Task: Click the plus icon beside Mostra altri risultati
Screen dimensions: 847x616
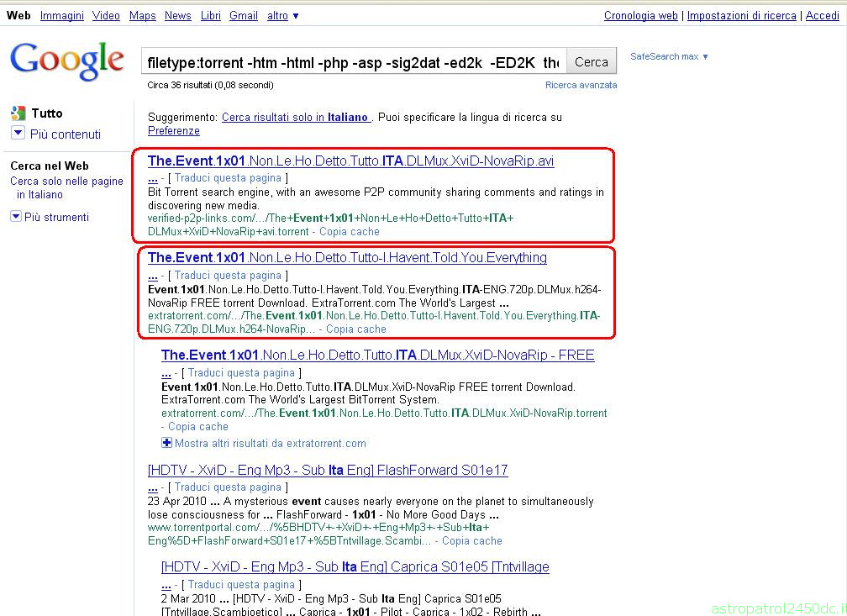Action: 167,443
